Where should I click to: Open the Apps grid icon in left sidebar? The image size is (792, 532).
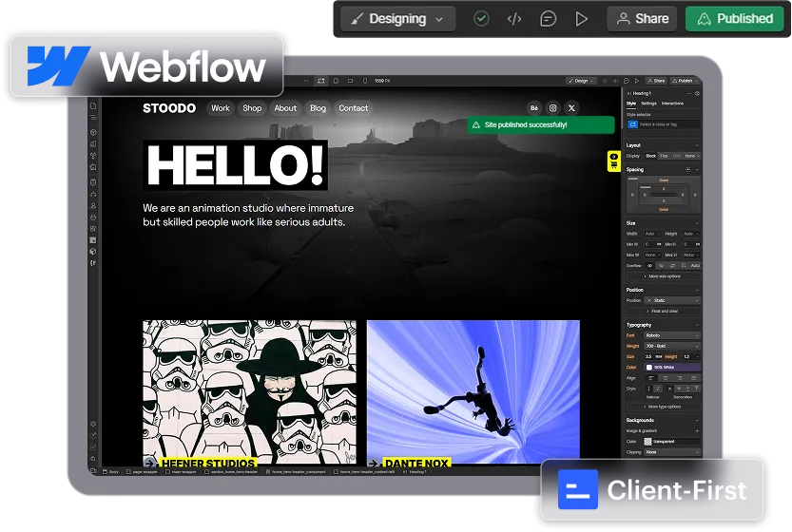click(x=93, y=229)
